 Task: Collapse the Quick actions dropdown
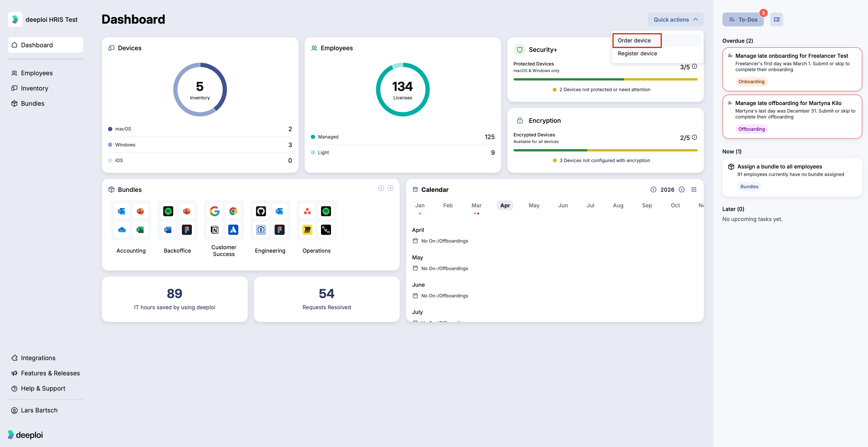(676, 20)
